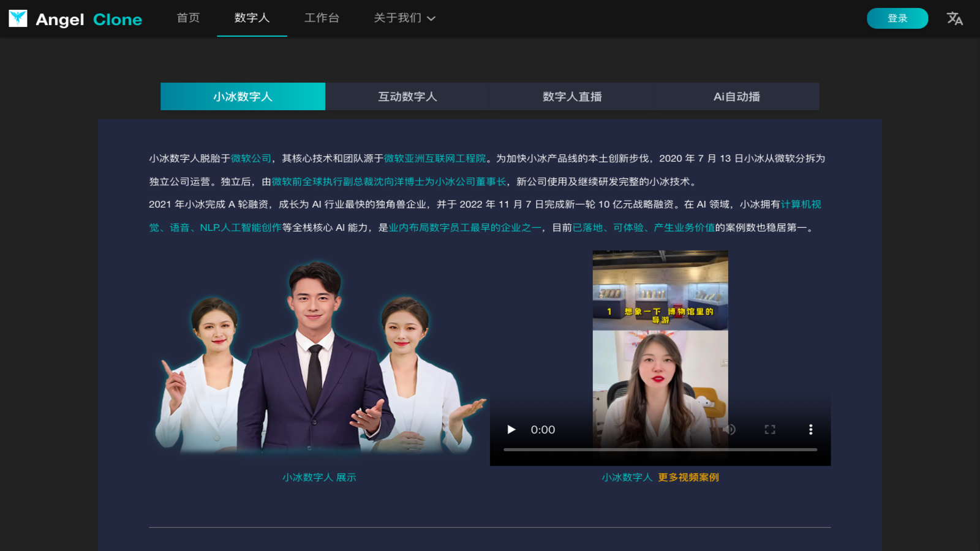Switch to the 小冰数字人 tab
The image size is (980, 551).
243,97
